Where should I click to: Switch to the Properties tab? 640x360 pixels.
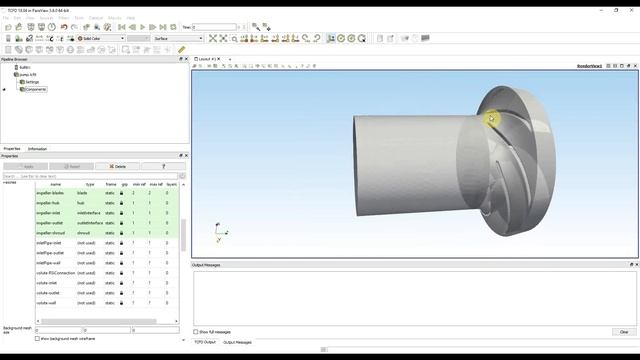pos(12,149)
